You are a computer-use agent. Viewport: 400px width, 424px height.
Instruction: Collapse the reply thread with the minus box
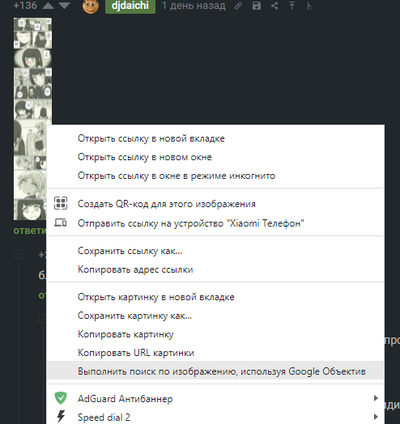click(x=19, y=254)
